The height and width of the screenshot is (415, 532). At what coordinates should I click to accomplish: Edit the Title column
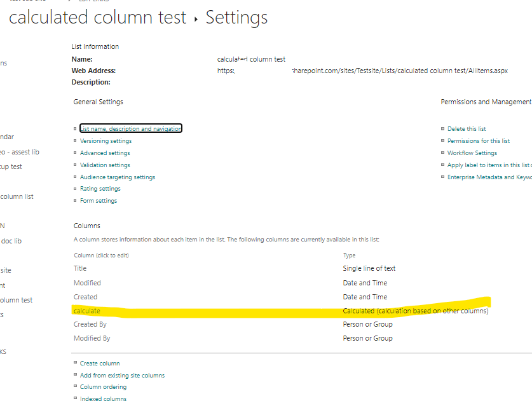(x=80, y=269)
